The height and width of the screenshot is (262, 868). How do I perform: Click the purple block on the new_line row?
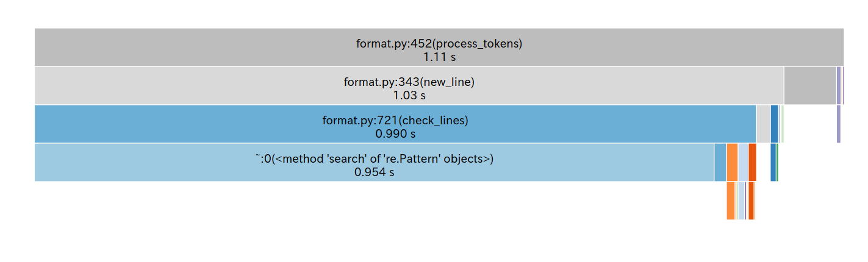[x=839, y=85]
